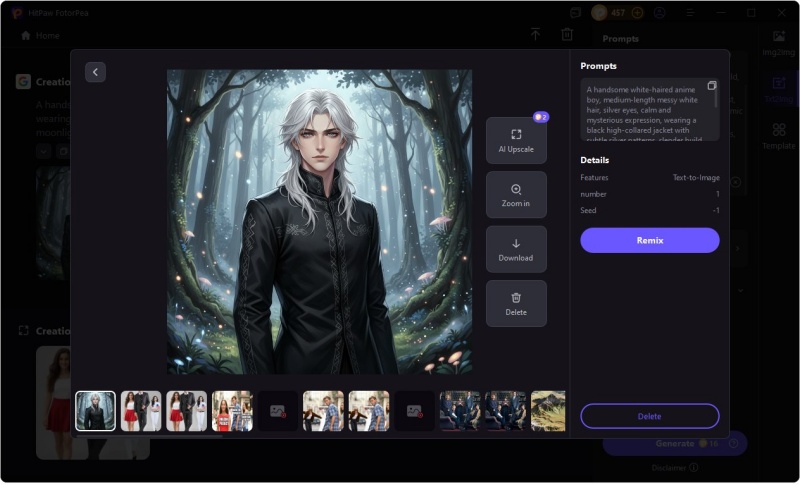Screen dimensions: 800x485
Task: Select the white-haired anime boy thumbnail
Action: coord(95,411)
